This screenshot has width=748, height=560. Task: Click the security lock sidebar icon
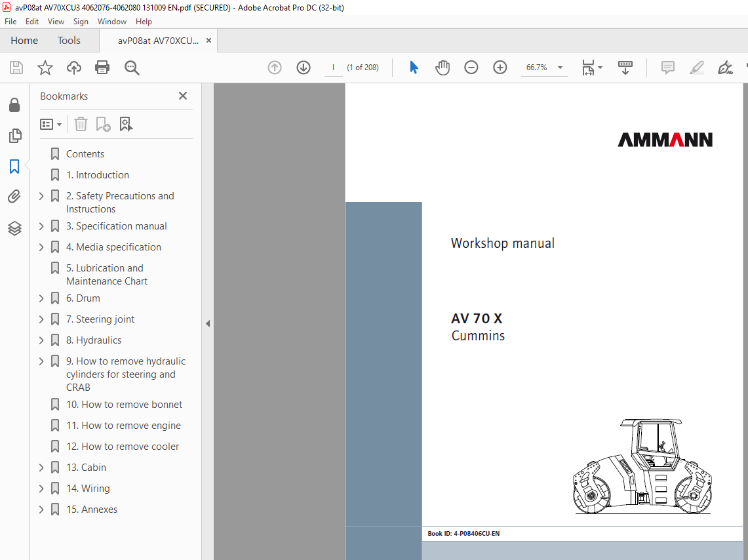pyautogui.click(x=15, y=105)
